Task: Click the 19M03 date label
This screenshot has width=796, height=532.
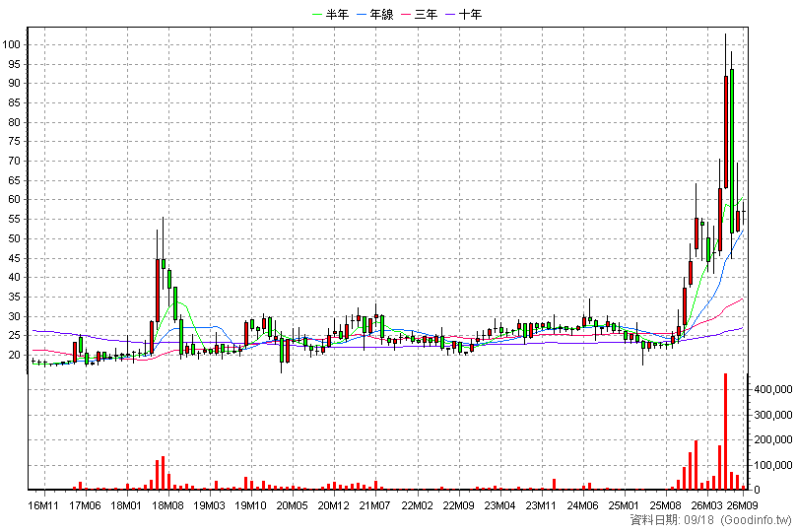Action: click(210, 505)
